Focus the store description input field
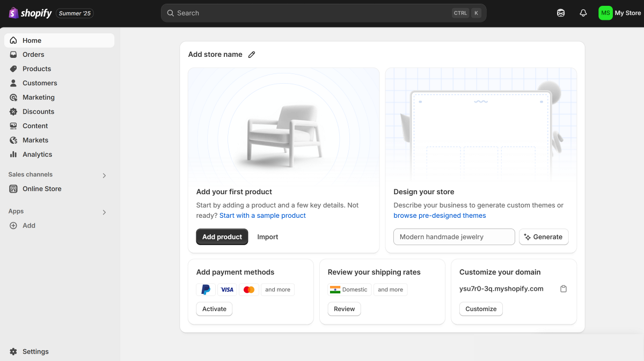This screenshot has width=644, height=361. (x=454, y=237)
